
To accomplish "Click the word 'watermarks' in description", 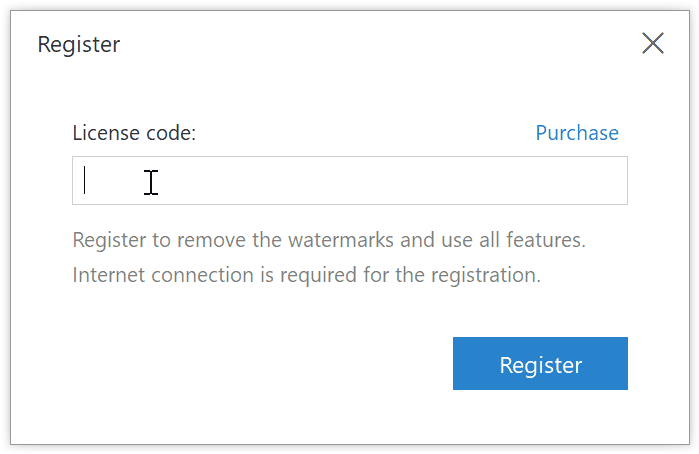I will tap(341, 240).
